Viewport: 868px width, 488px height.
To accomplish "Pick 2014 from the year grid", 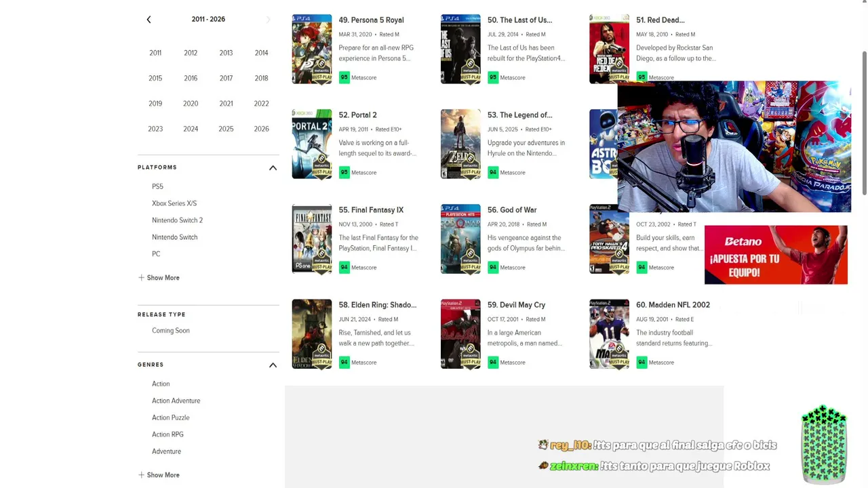I will coord(261,53).
